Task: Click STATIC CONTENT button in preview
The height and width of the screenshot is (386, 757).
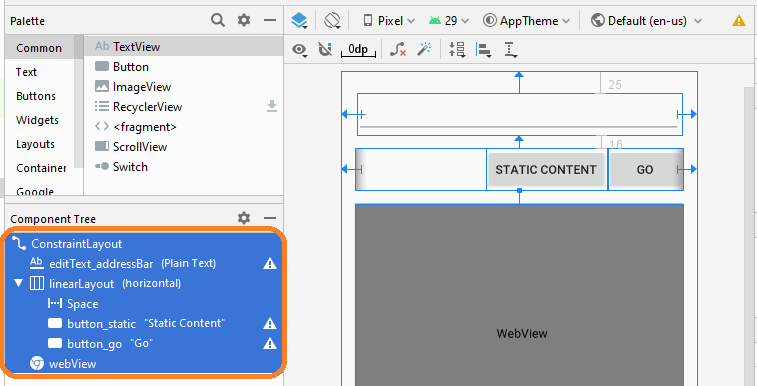Action: (x=546, y=169)
